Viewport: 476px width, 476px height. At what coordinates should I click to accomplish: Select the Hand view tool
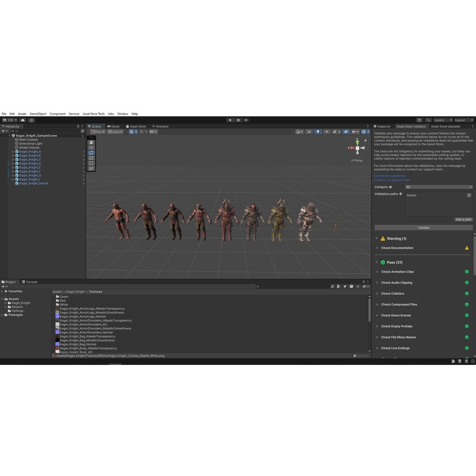91,142
